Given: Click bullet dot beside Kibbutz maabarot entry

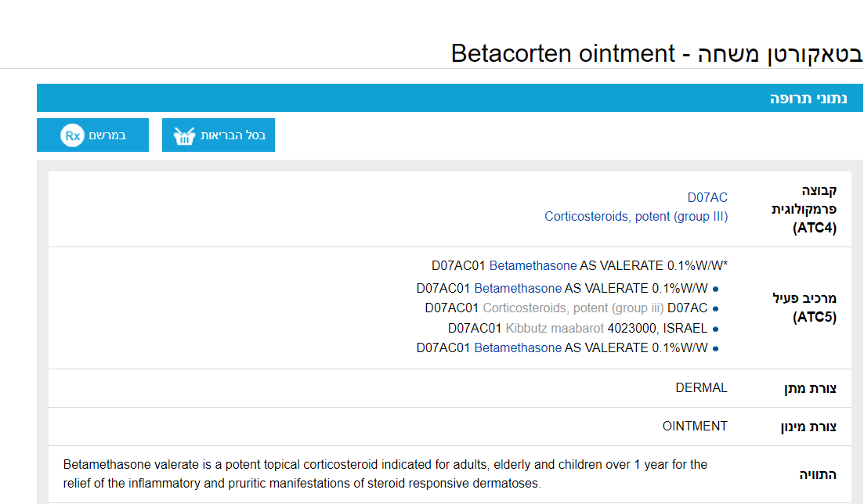Looking at the screenshot, I should pyautogui.click(x=716, y=329).
